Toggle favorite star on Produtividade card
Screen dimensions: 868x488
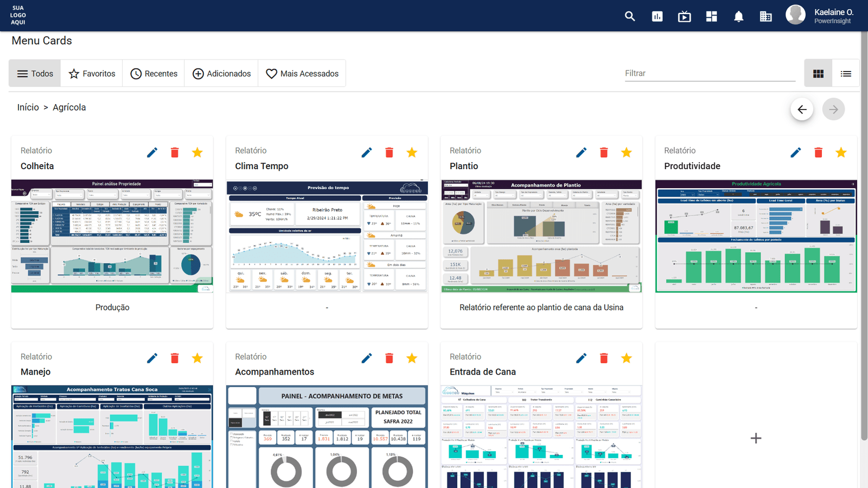(x=841, y=152)
